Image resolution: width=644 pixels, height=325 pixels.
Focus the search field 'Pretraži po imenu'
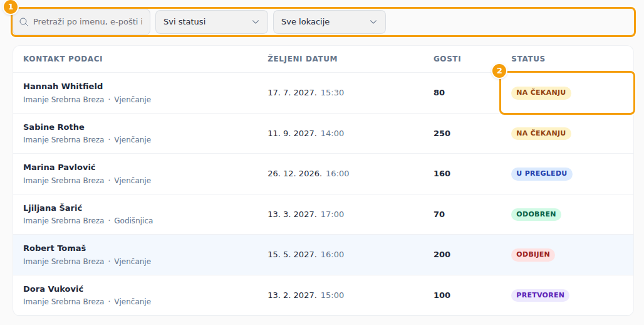[81, 22]
